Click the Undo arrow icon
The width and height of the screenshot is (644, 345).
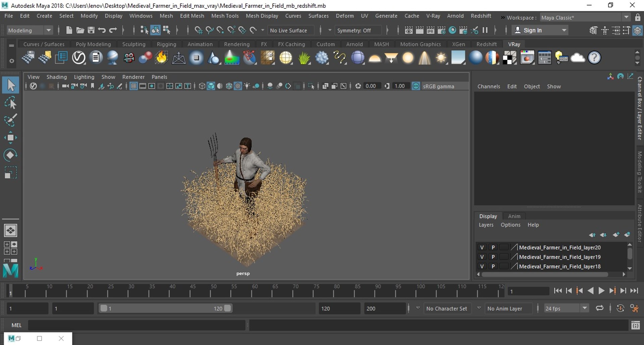click(x=102, y=30)
